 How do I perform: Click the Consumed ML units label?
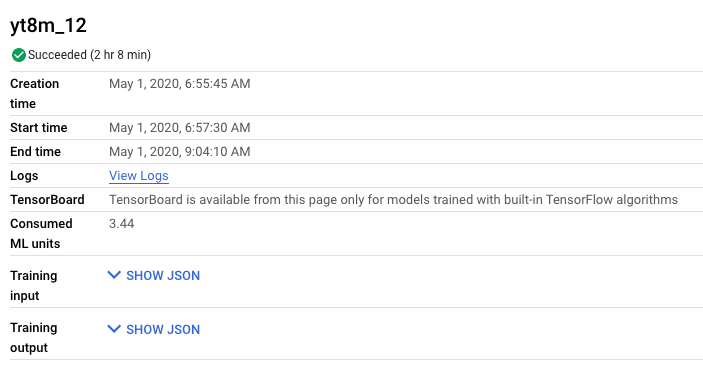(x=41, y=234)
